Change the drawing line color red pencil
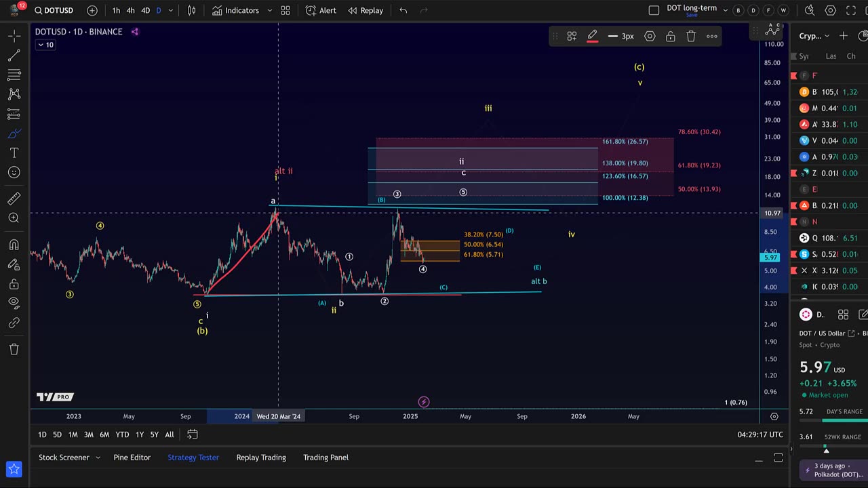 (592, 37)
